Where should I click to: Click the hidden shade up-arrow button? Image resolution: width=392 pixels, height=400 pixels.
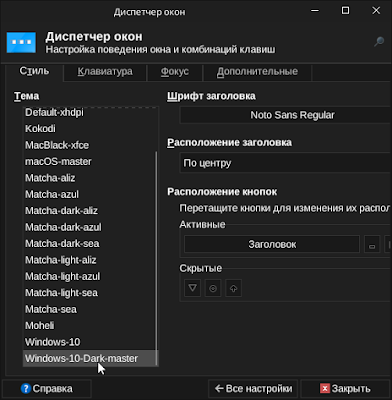coord(233,288)
